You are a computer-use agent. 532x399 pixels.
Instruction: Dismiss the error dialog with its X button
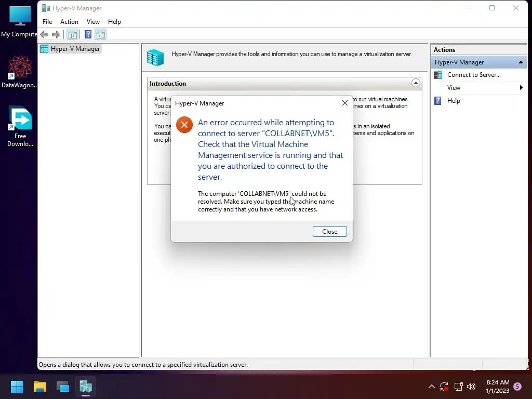[x=345, y=103]
